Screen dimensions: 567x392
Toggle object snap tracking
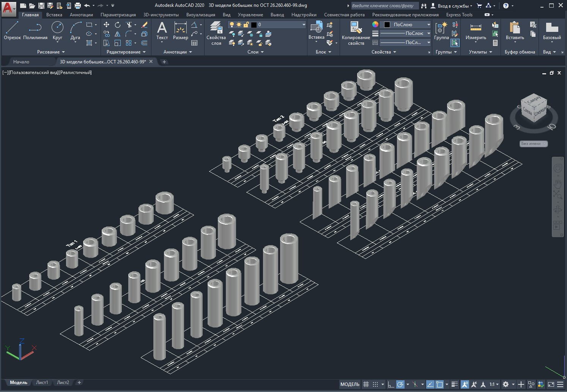(430, 384)
